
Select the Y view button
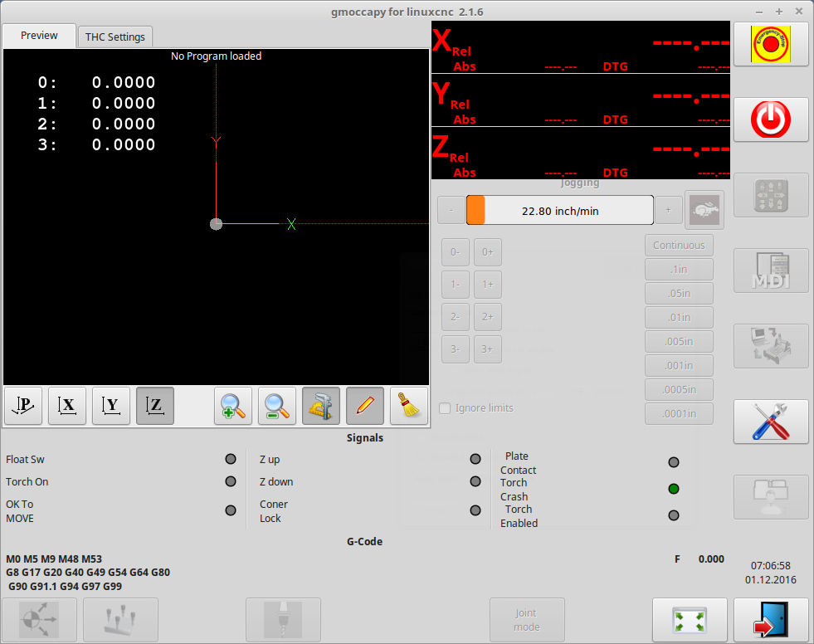[111, 406]
